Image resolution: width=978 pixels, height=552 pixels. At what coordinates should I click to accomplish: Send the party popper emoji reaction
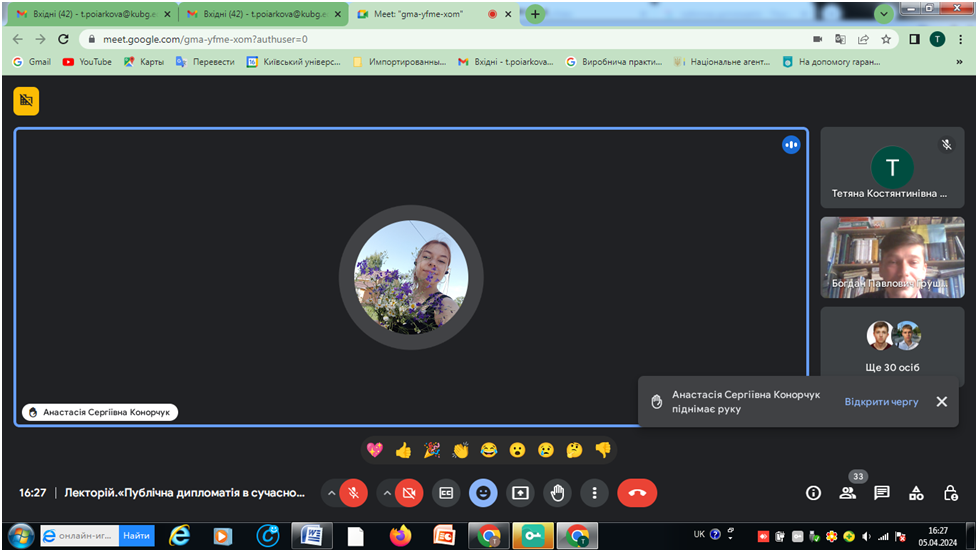tap(432, 450)
